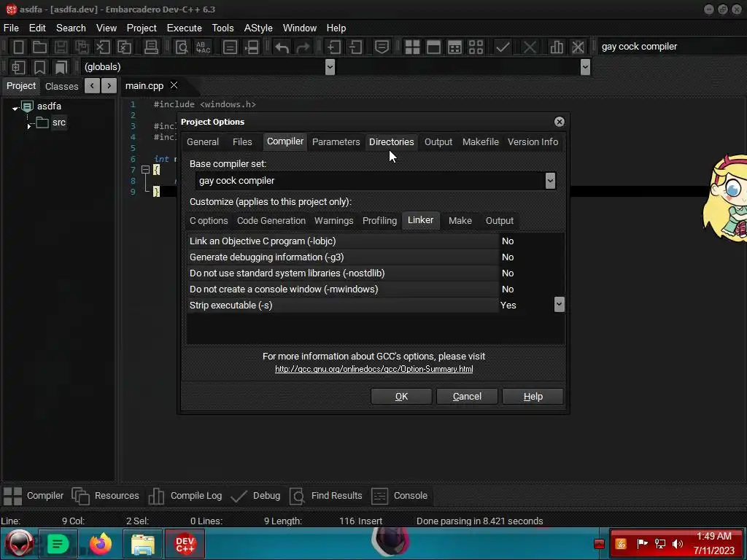Click the Find magnifier toolbar icon
Viewport: 747px width, 560px height.
pos(182,47)
